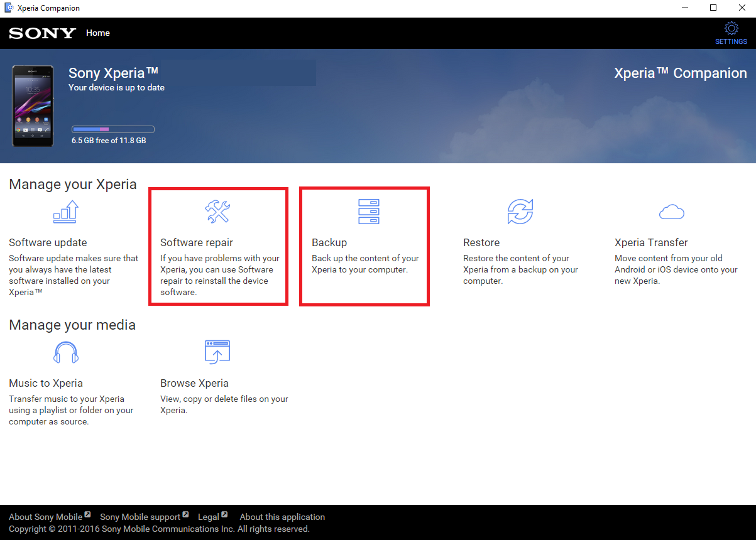The height and width of the screenshot is (540, 756).
Task: Click 'Your device is up to date' status
Action: coord(116,87)
